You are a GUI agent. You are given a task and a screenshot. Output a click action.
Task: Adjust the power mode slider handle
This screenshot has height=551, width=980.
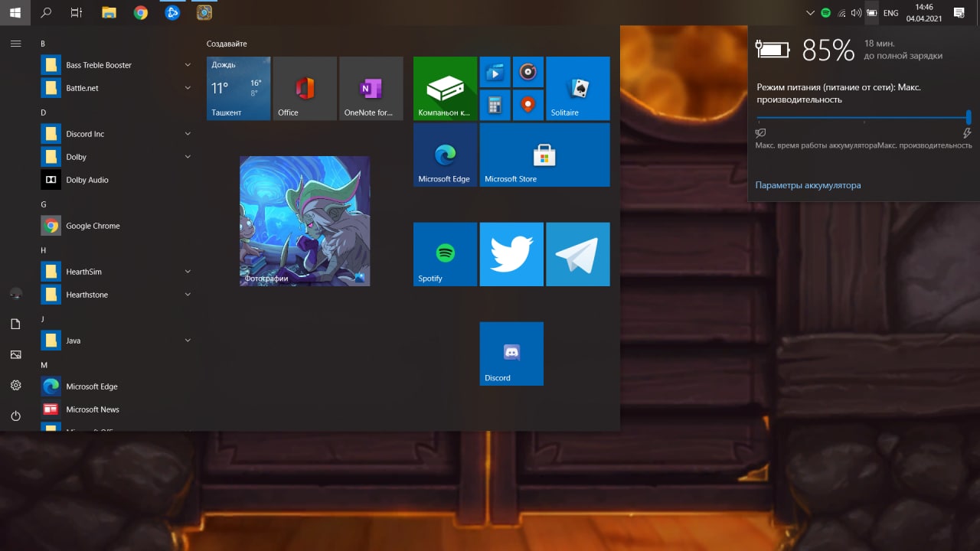click(969, 117)
